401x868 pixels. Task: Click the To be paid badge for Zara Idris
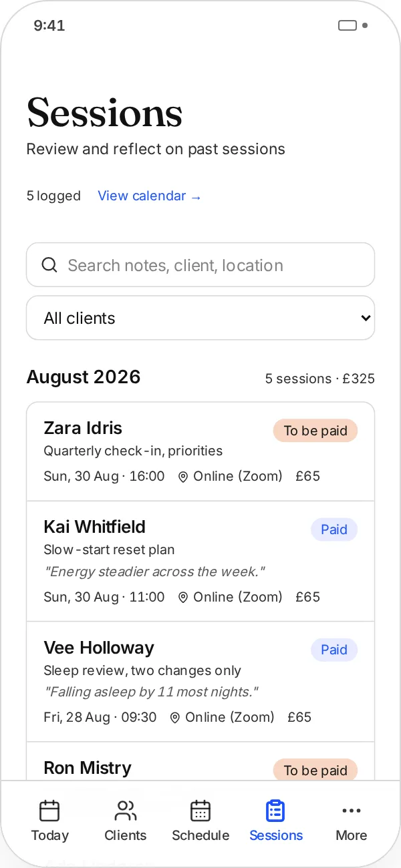pyautogui.click(x=315, y=431)
